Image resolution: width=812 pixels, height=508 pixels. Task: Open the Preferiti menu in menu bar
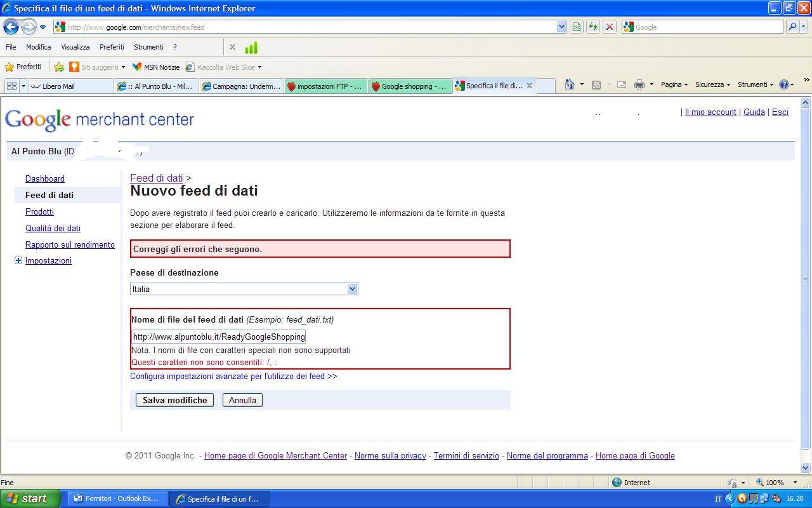click(x=112, y=47)
